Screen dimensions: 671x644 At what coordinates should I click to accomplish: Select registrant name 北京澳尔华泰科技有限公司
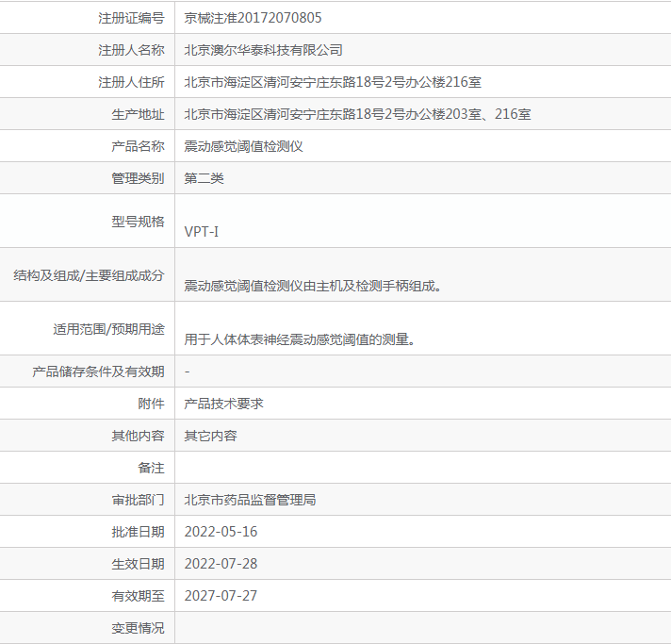point(263,50)
